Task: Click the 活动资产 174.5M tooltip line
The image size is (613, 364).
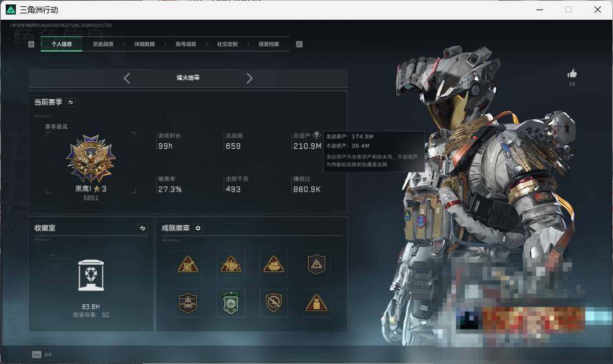Action: pyautogui.click(x=350, y=137)
